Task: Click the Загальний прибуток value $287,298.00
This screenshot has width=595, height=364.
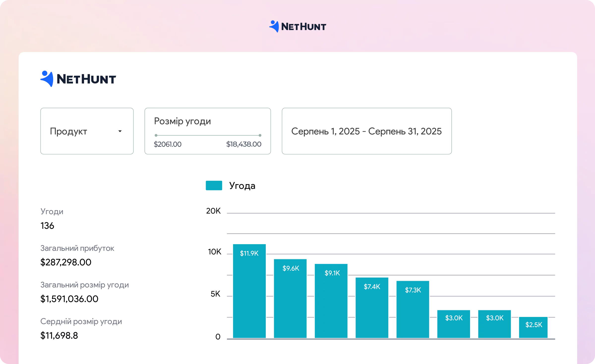Action: [x=66, y=262]
